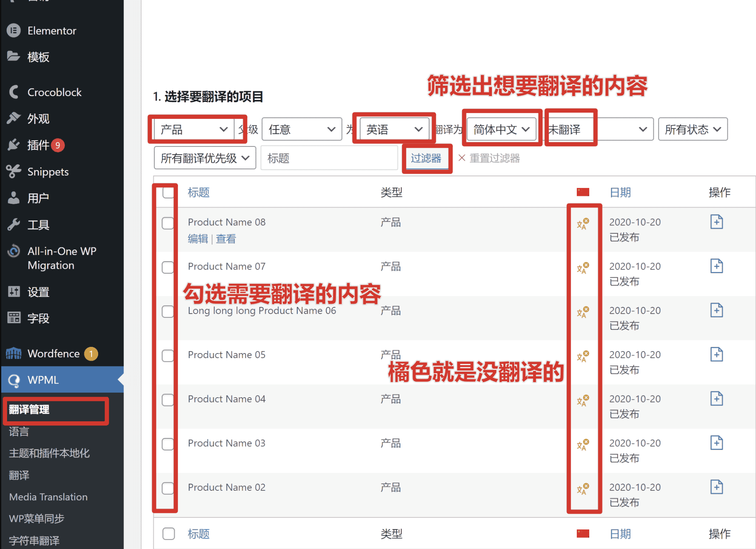Viewport: 756px width, 549px height.
Task: Check the checkbox for Product Name 02
Action: click(168, 488)
